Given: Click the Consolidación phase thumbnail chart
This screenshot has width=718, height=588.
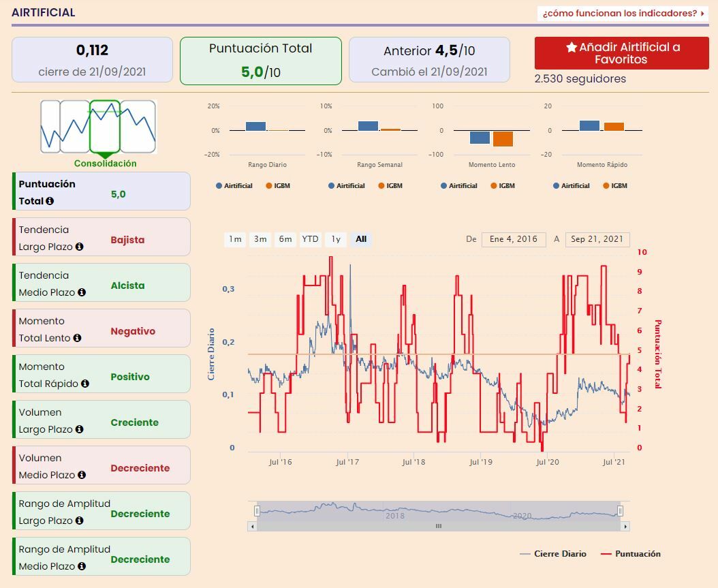Looking at the screenshot, I should [x=99, y=127].
